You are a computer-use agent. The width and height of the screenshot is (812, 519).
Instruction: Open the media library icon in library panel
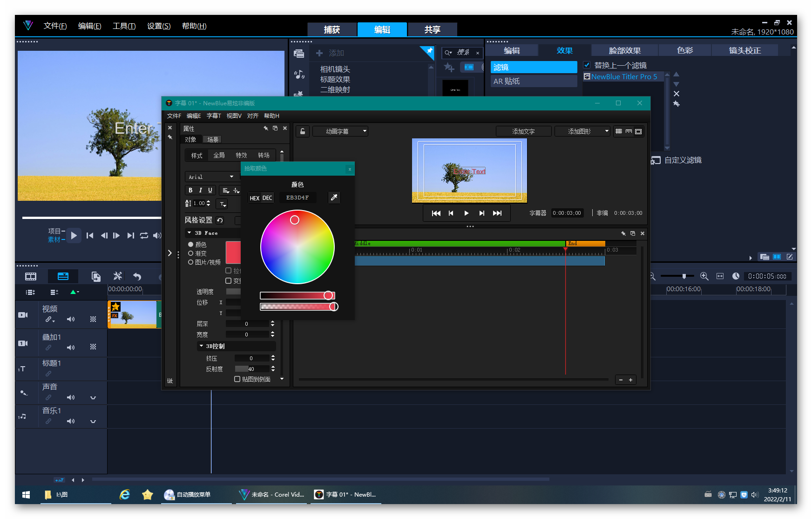pyautogui.click(x=299, y=54)
